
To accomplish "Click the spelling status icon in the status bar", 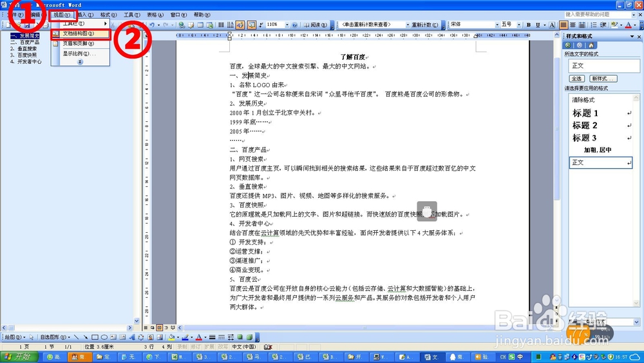I will click(268, 346).
